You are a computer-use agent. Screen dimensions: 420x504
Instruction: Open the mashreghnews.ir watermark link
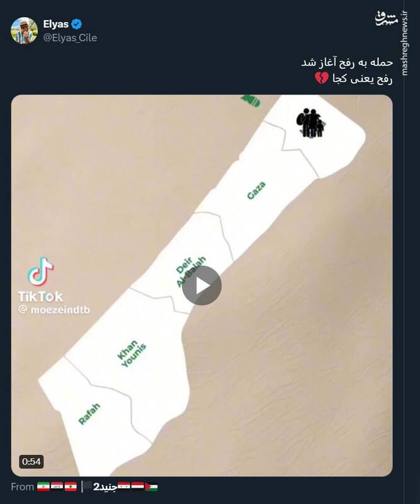(x=405, y=43)
